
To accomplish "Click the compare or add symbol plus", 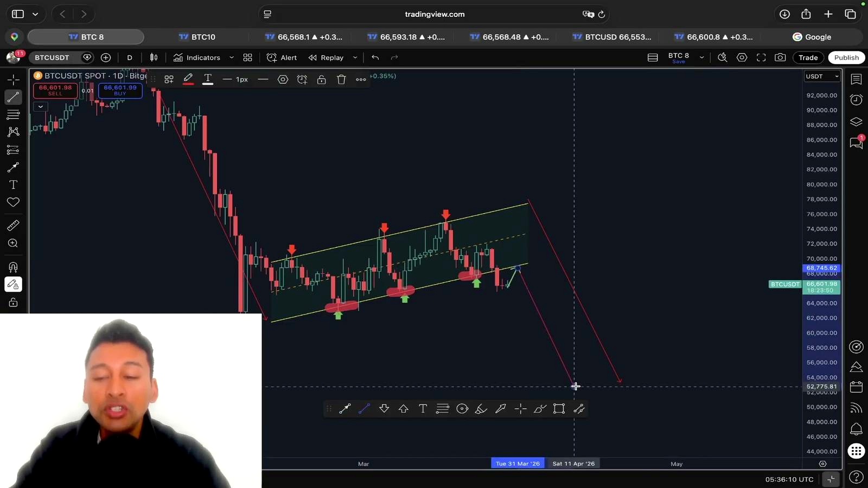I will coord(106,57).
